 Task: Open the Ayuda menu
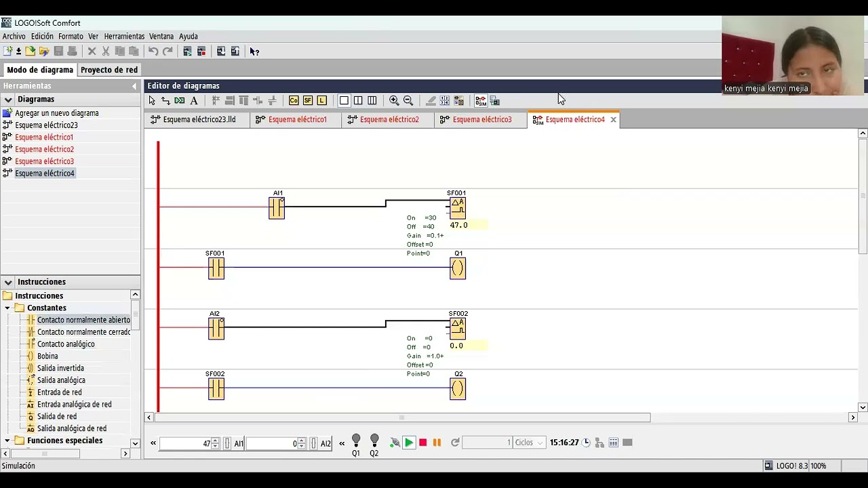[x=189, y=37]
